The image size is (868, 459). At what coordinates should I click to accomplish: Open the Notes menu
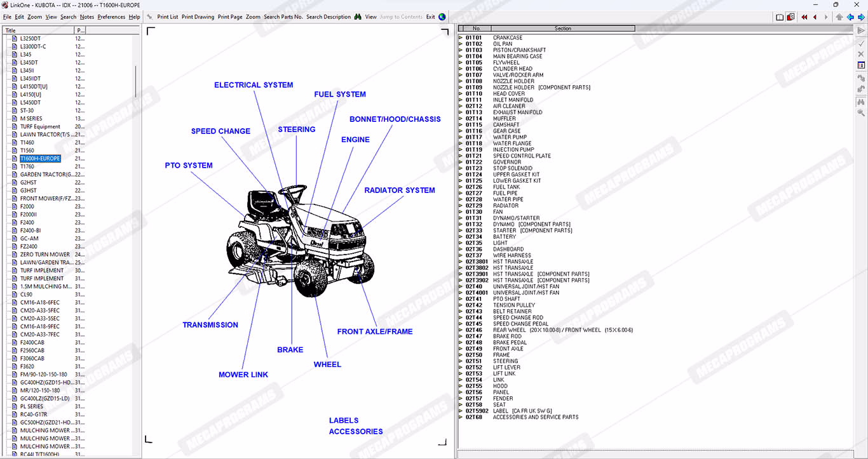[x=87, y=17]
